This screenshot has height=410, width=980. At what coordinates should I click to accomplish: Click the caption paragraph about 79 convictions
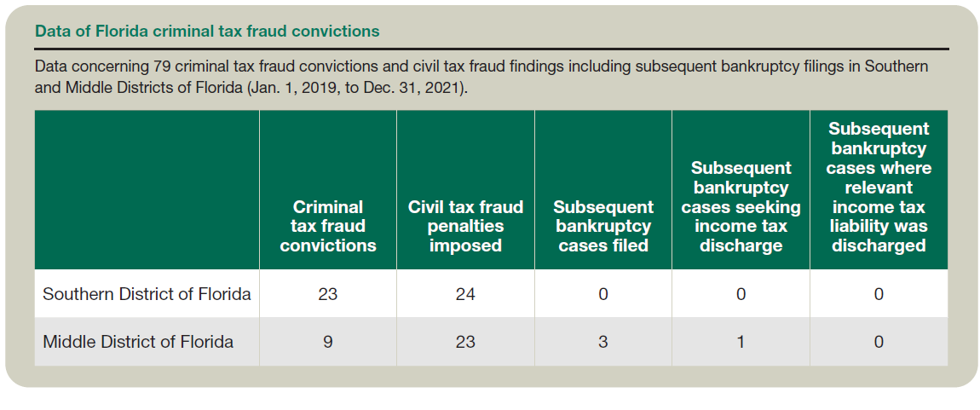tap(481, 78)
